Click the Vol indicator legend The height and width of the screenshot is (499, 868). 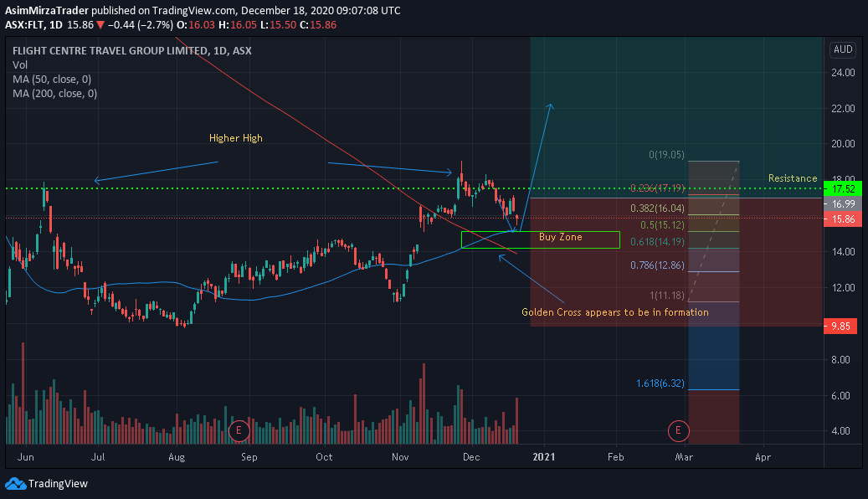20,64
